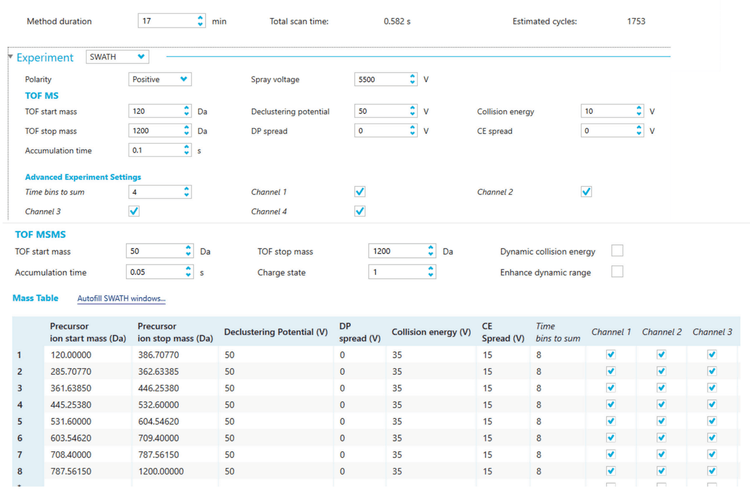Viewport: 750px width, 494px height.
Task: Decrease CE spread stepper value
Action: pos(638,134)
